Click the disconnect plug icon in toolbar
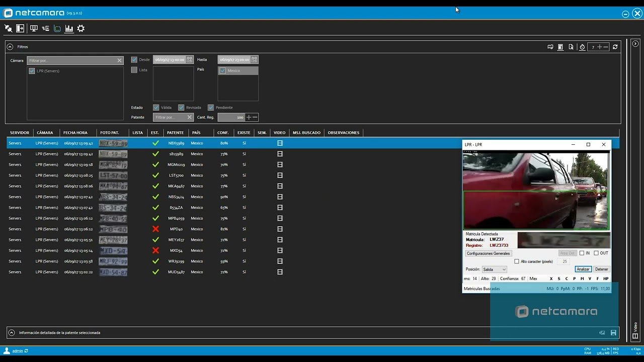 8,29
